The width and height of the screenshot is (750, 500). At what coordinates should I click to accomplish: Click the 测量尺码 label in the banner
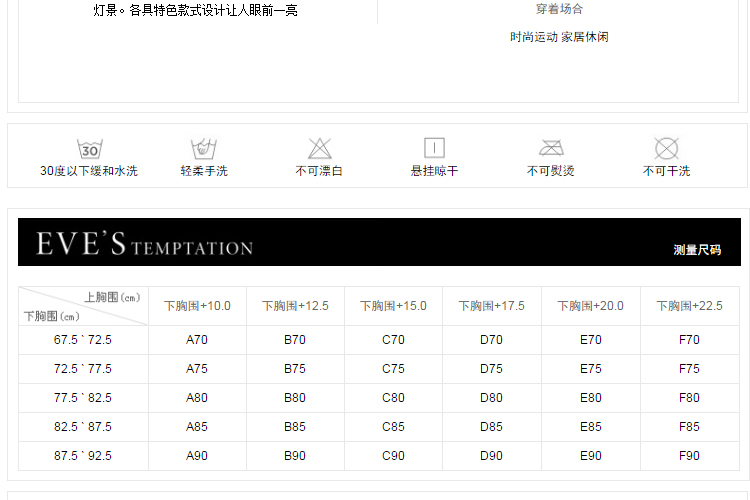(696, 250)
